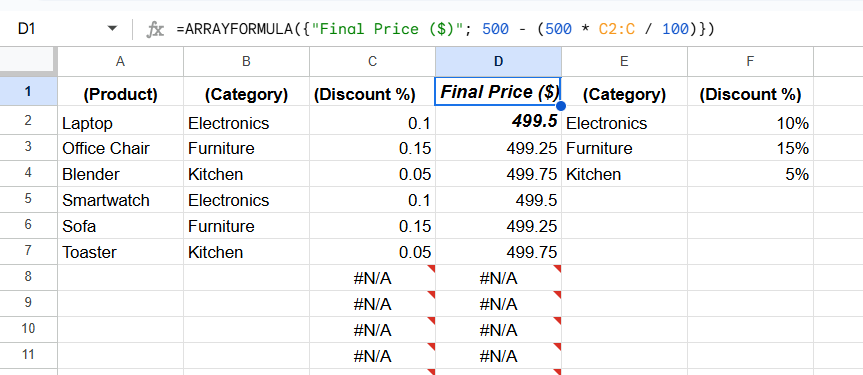Click the blue fill handle on D1
The height and width of the screenshot is (375, 863).
tap(561, 106)
